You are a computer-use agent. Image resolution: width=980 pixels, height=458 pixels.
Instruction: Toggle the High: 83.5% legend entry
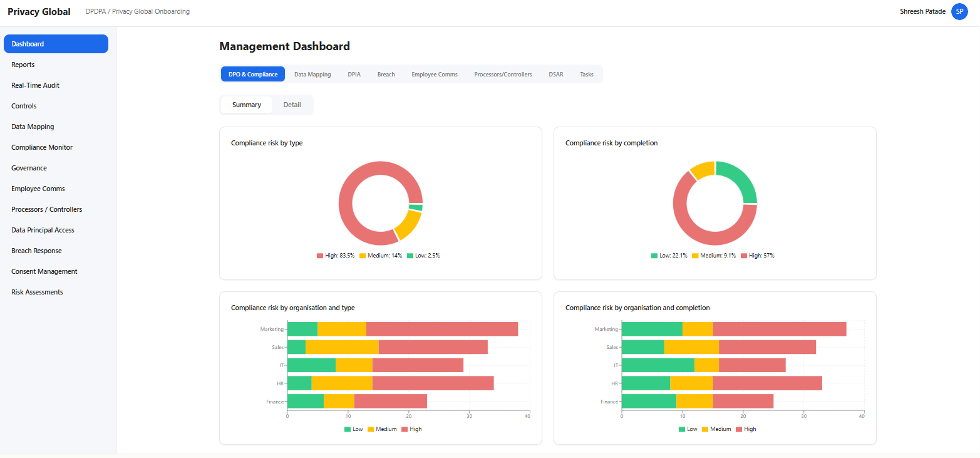click(335, 255)
